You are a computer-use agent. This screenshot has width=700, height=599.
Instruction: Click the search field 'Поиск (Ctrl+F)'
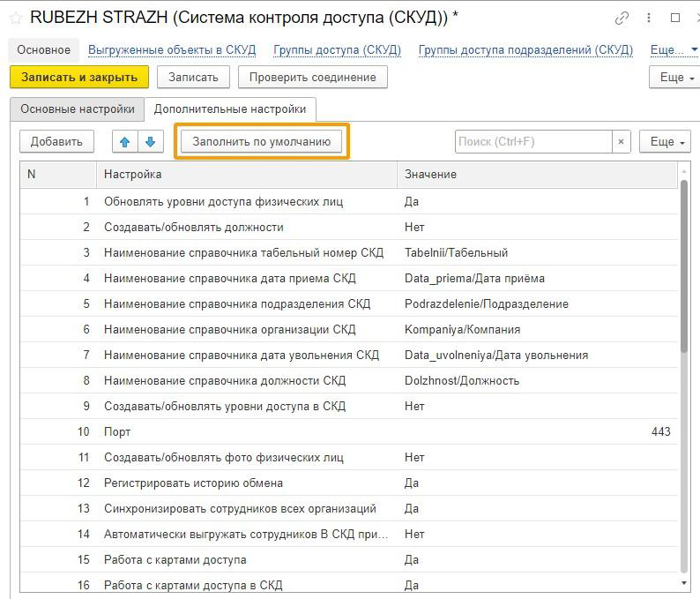[532, 141]
